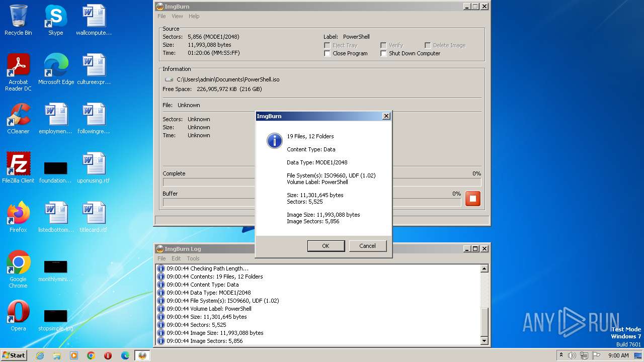This screenshot has height=362, width=644.
Task: Click the 9:00 AM system clock
Action: [618, 355]
